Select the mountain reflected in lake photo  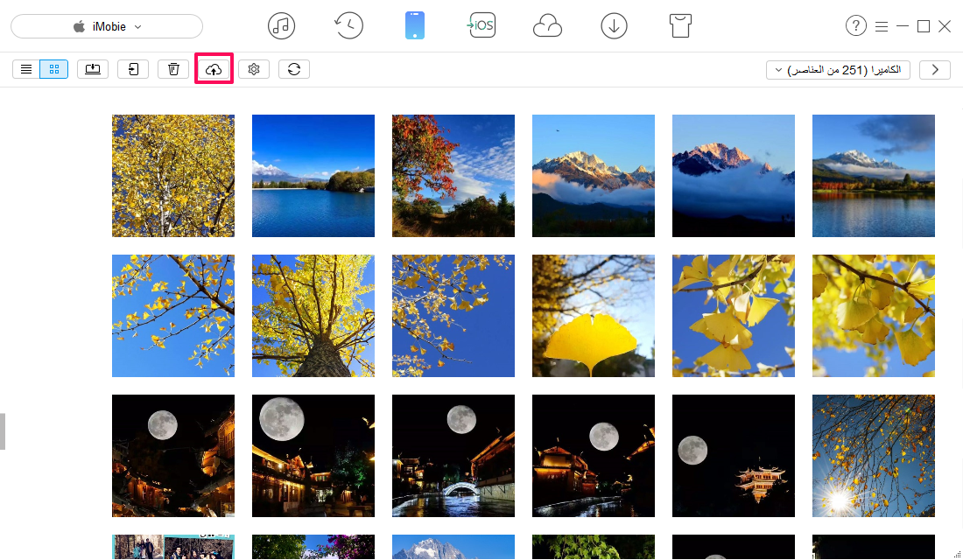click(x=874, y=176)
